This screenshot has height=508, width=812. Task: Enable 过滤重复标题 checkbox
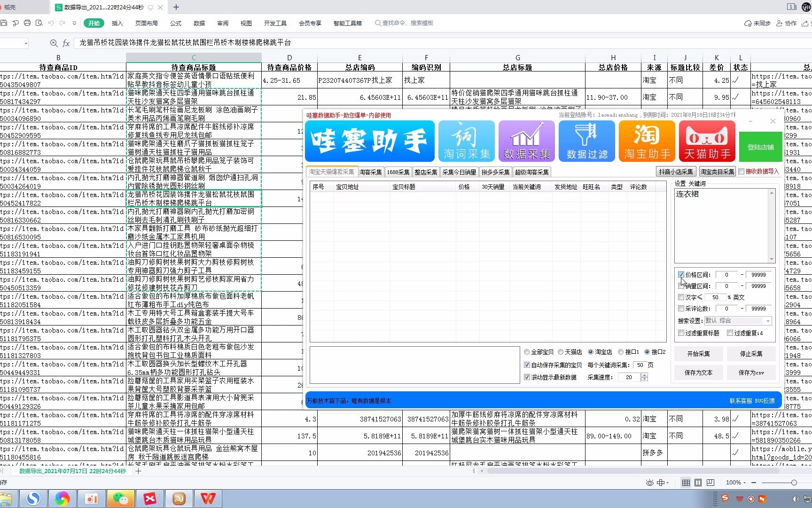(x=681, y=333)
